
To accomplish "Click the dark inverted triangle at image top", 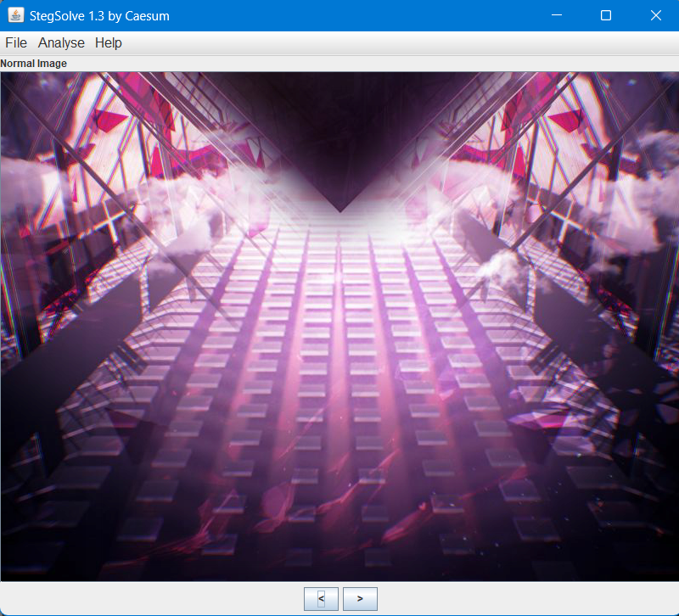I will click(339, 153).
